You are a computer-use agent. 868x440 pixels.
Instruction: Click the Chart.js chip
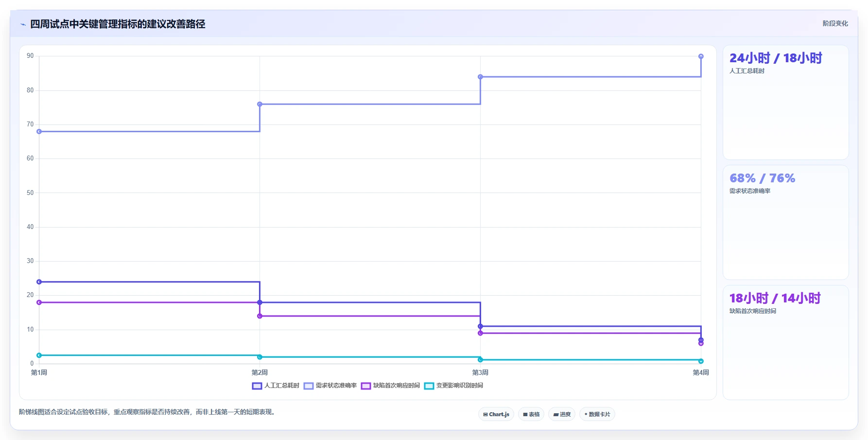click(x=496, y=414)
